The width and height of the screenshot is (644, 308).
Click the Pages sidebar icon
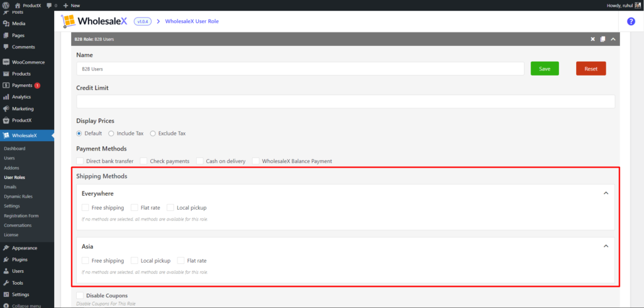6,35
